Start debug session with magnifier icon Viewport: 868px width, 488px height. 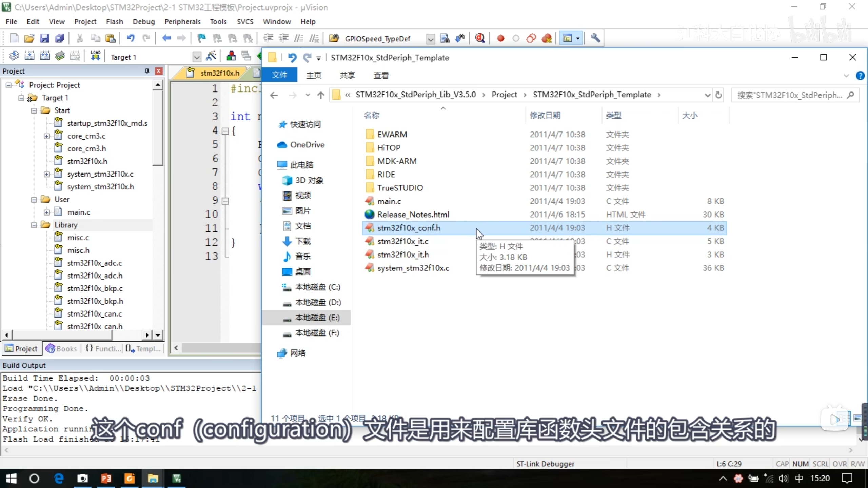pyautogui.click(x=480, y=38)
